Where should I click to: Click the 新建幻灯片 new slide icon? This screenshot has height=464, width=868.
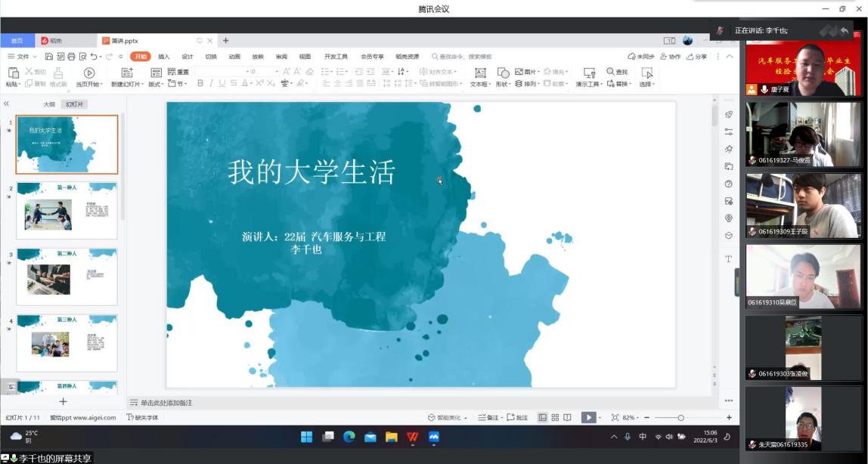tap(126, 73)
